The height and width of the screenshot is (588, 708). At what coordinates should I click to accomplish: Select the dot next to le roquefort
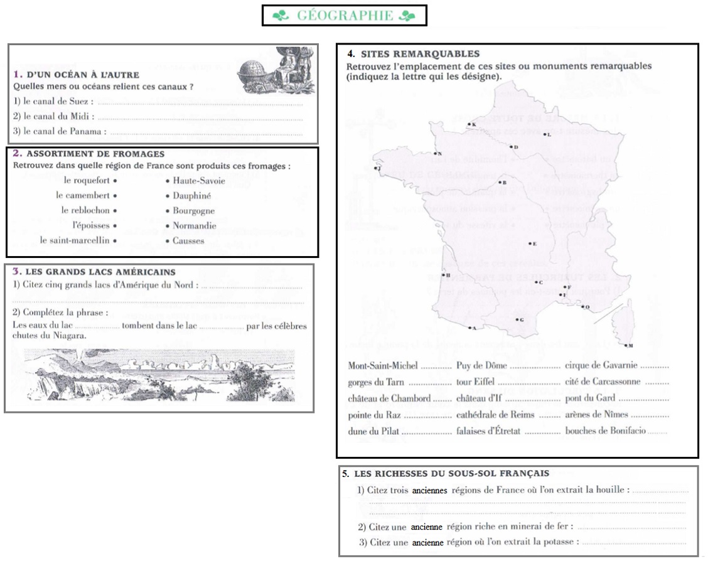115,181
